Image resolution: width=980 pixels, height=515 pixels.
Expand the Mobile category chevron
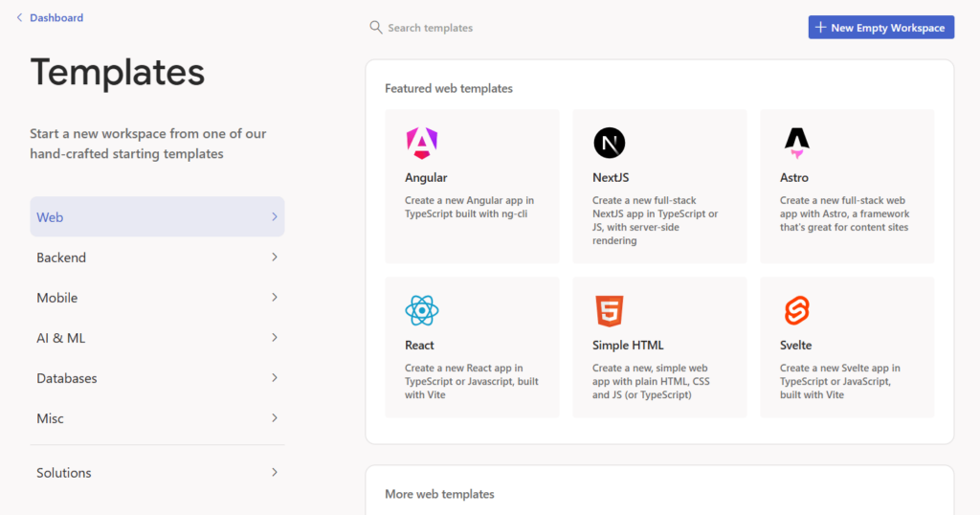[x=275, y=298]
